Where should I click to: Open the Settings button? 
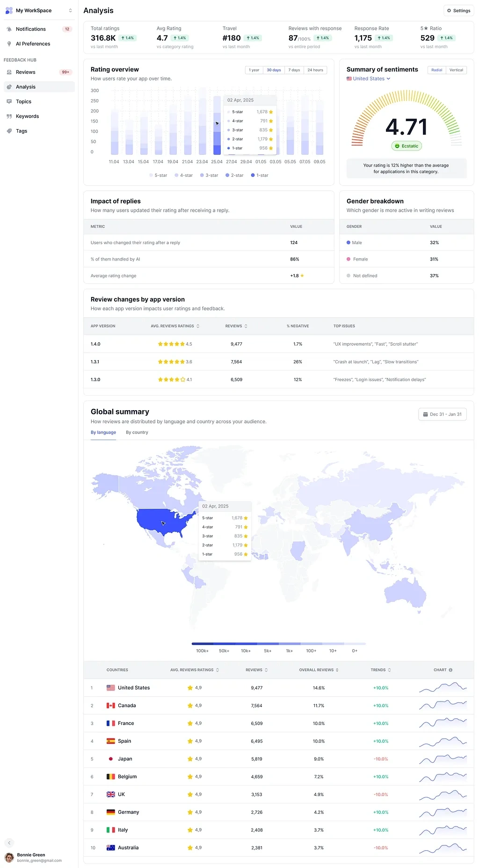pos(458,10)
